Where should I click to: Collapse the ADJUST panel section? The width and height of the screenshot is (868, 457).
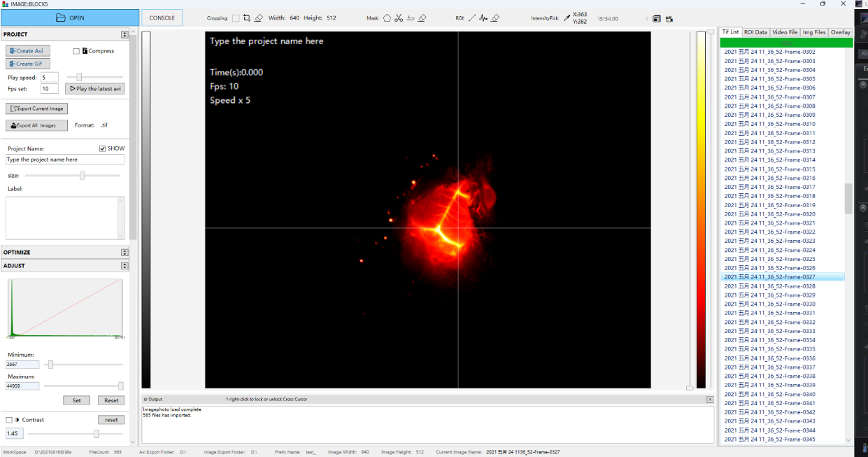(x=124, y=266)
